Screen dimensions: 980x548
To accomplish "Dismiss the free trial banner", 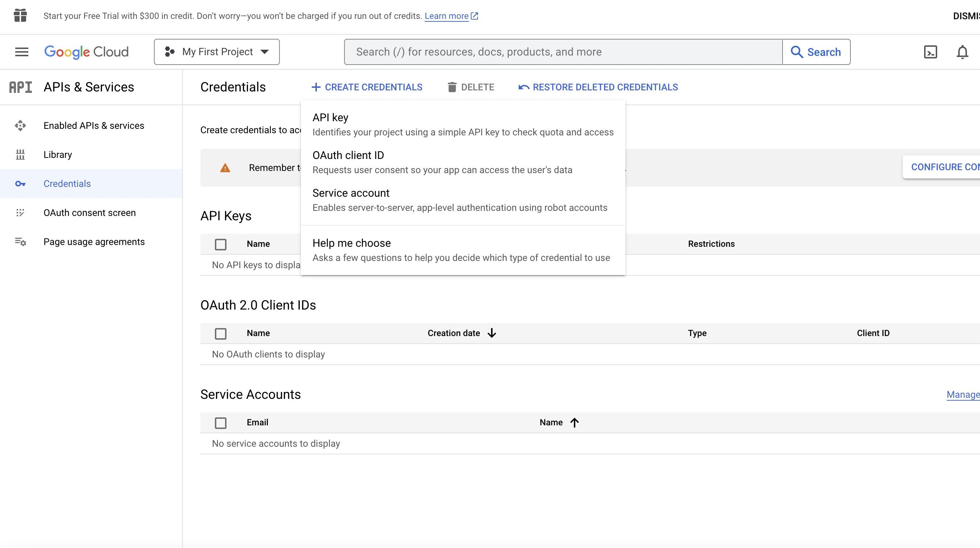I will [966, 16].
